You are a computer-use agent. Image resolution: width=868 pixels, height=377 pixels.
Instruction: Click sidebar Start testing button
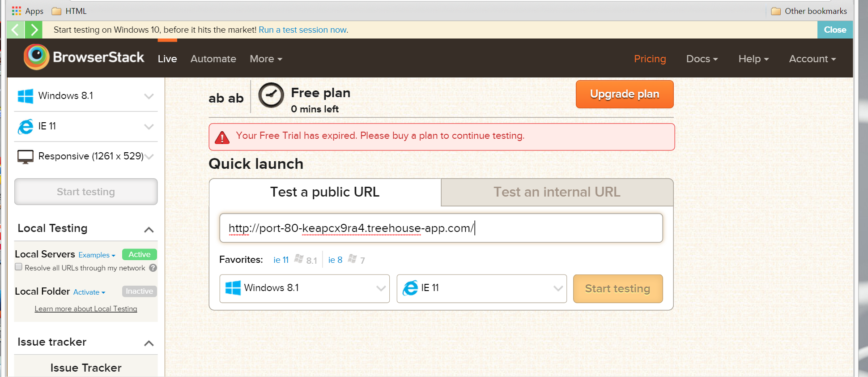(x=86, y=192)
